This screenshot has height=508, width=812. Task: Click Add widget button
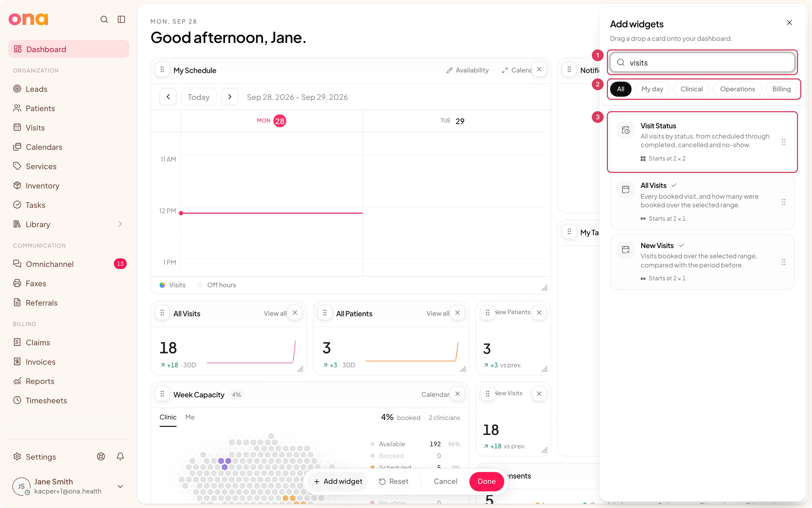pos(338,481)
